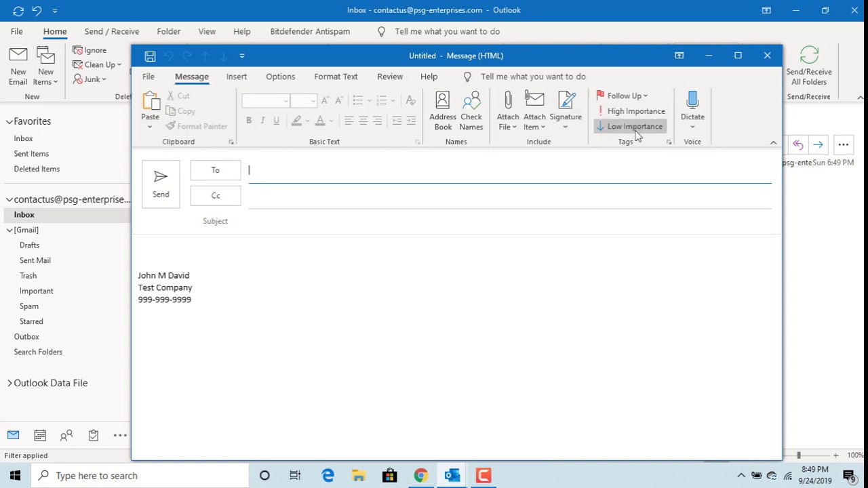Click Send/Receive All Folders
Viewport: 868px width, 488px height.
coord(809,66)
